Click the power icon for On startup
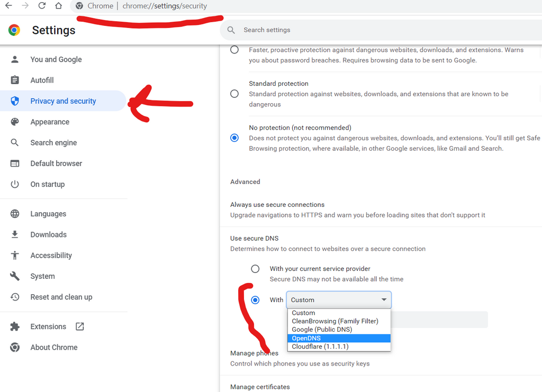 pos(14,184)
